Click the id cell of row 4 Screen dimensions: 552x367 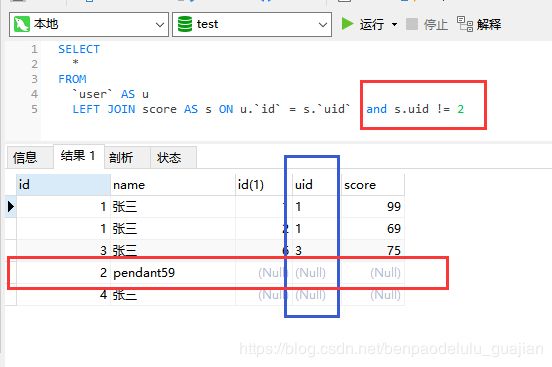coord(63,294)
